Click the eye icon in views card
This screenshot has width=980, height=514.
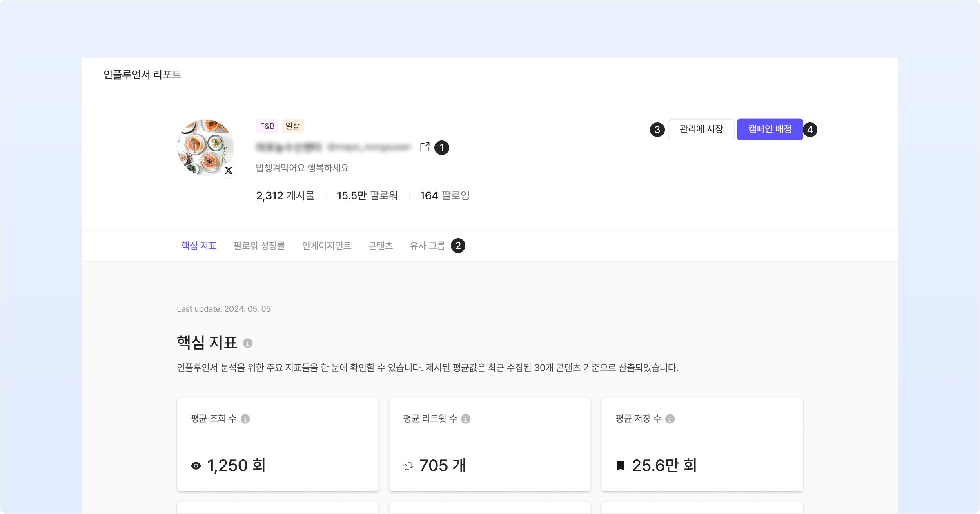click(x=196, y=466)
